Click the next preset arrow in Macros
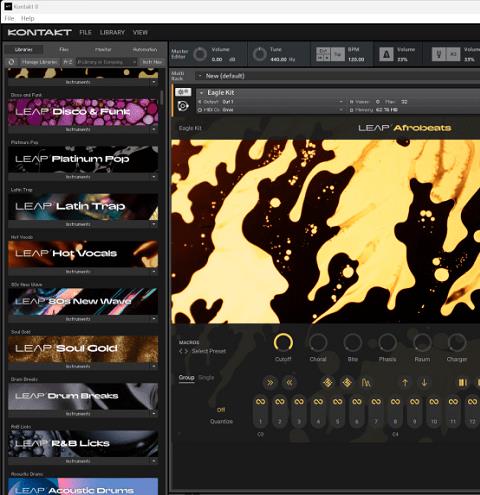Screen dimensions: 480x495 [x=186, y=351]
